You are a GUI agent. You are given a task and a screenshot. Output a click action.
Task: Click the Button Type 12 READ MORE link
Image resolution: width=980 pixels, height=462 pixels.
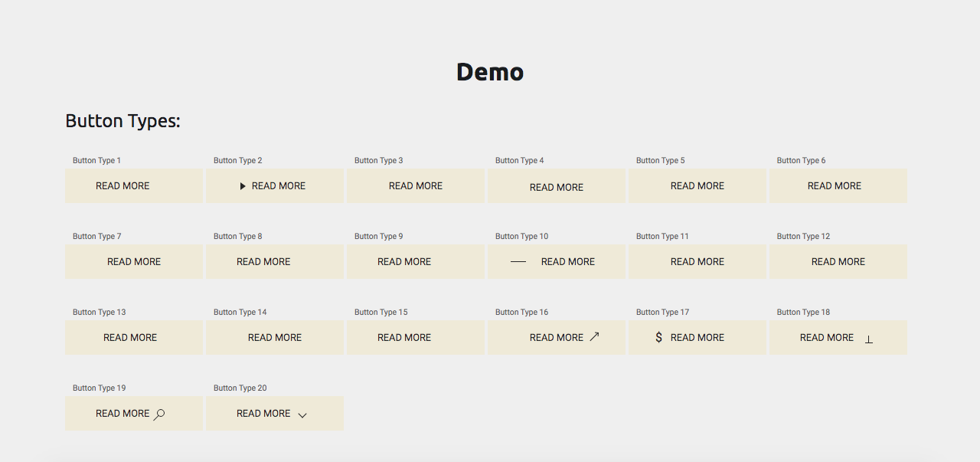(838, 261)
